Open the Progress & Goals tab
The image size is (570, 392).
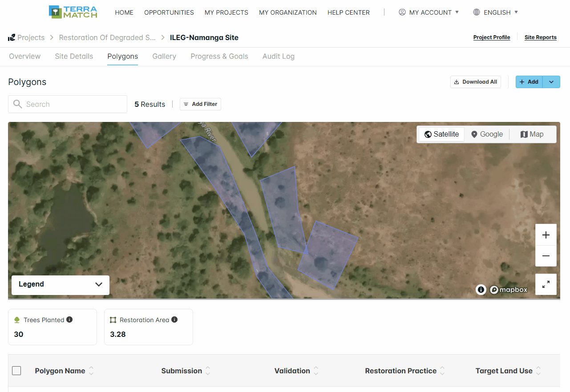[x=219, y=57]
